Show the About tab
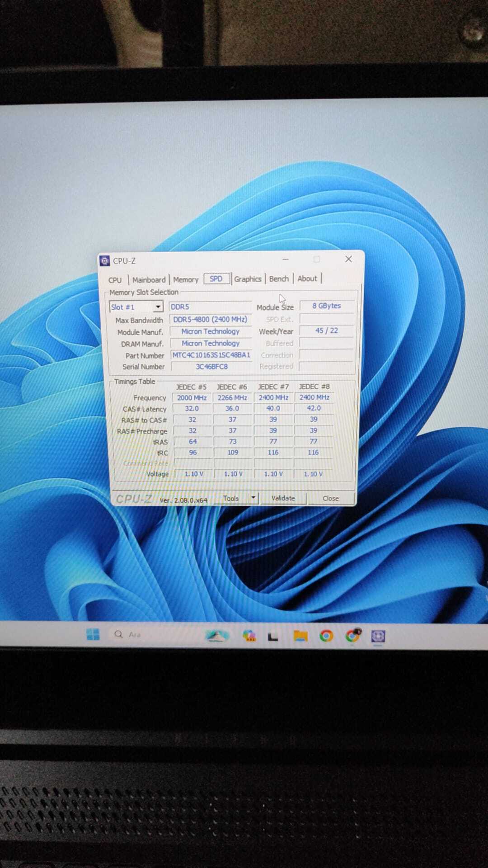 click(307, 278)
